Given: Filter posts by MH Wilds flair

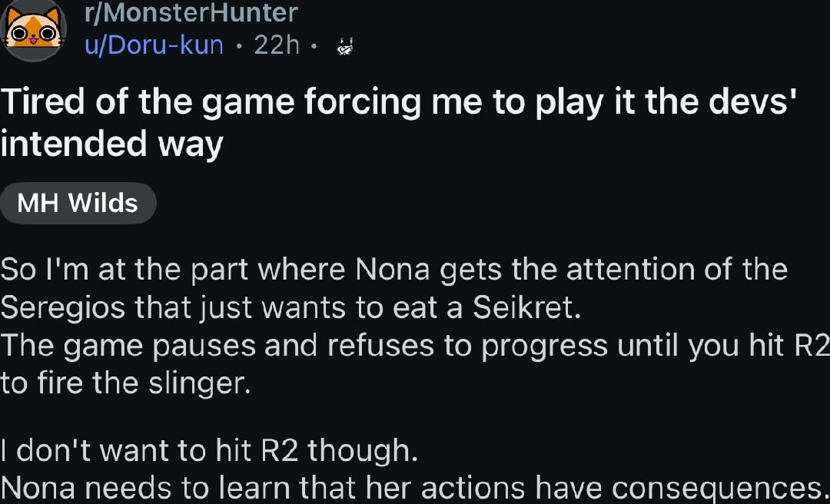Looking at the screenshot, I should coord(78,204).
